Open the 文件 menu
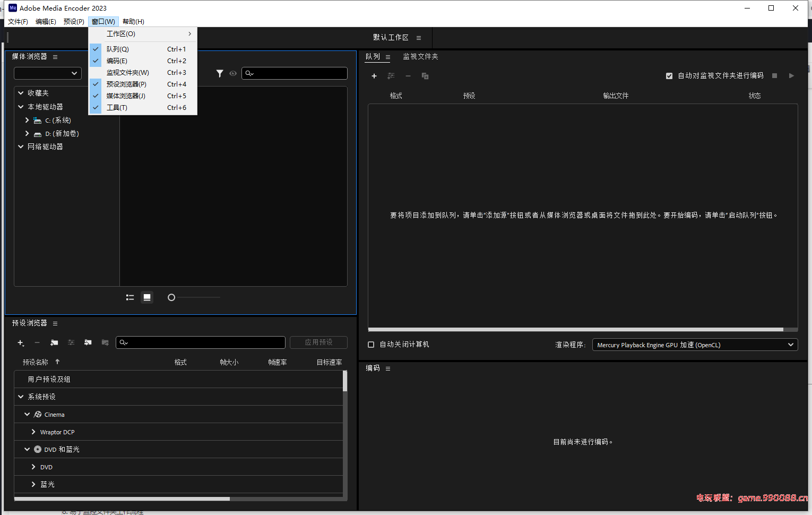 coord(18,21)
